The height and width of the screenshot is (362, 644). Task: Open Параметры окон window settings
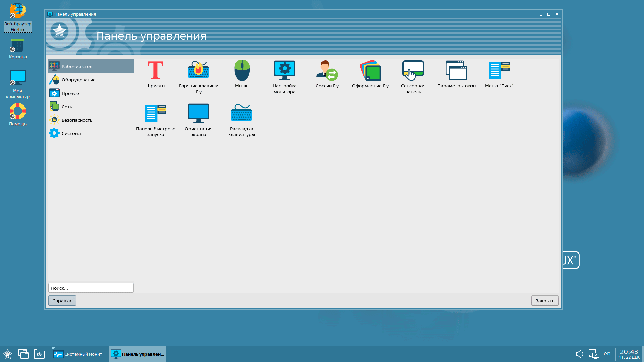point(456,74)
